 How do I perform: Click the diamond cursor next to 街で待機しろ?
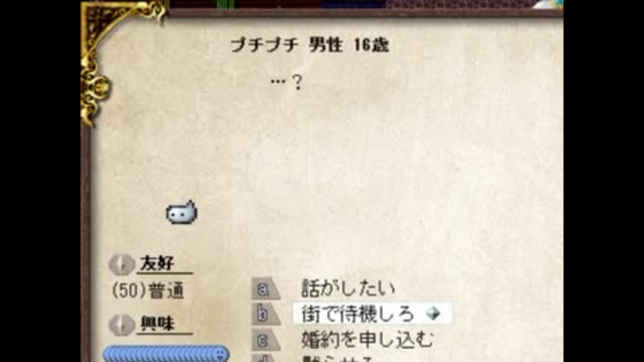[x=433, y=314]
